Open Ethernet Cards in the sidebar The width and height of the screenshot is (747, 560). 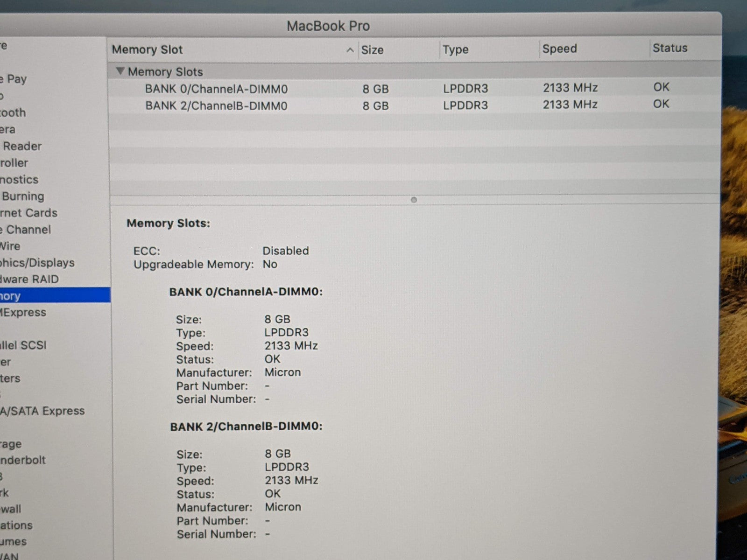[x=28, y=213]
